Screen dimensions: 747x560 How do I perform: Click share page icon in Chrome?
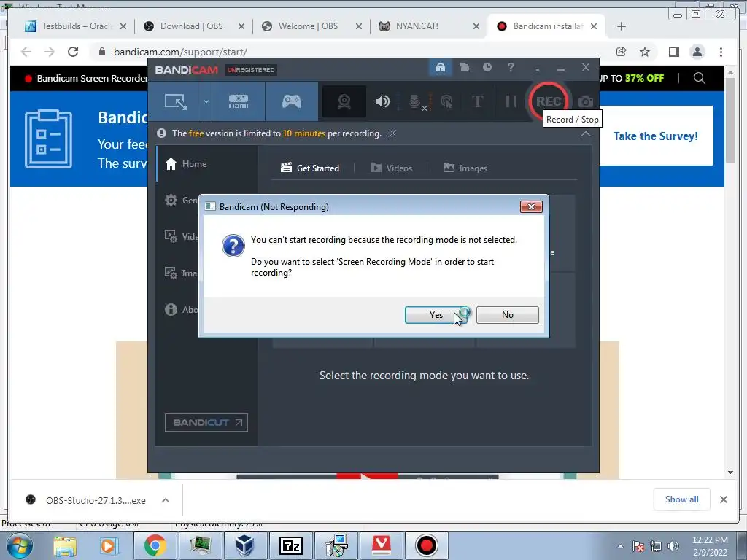[x=622, y=52]
